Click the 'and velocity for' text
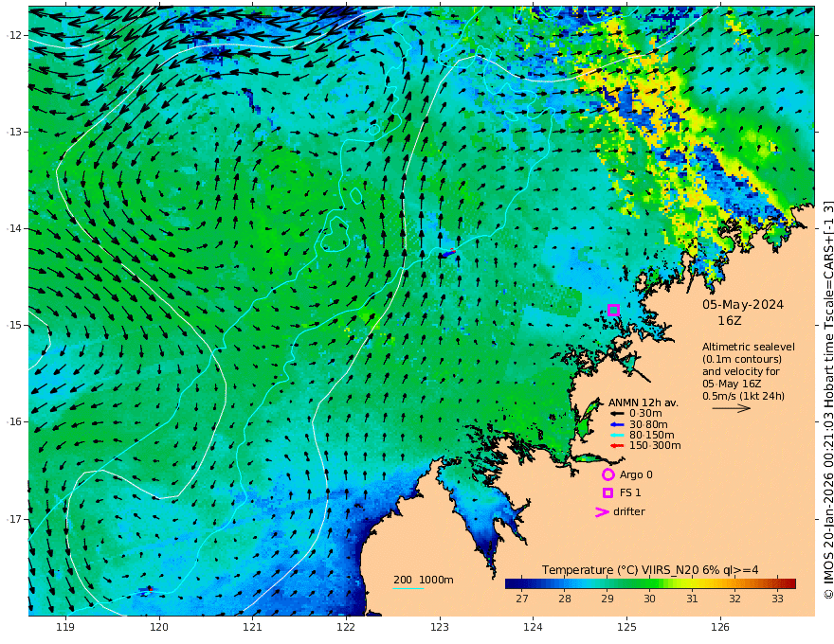The height and width of the screenshot is (644, 834). (741, 371)
